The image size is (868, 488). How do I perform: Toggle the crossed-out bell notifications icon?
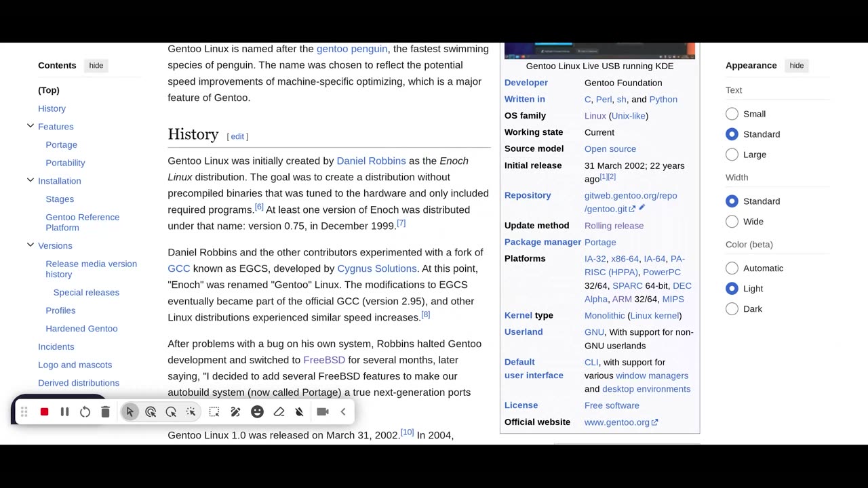tap(299, 411)
